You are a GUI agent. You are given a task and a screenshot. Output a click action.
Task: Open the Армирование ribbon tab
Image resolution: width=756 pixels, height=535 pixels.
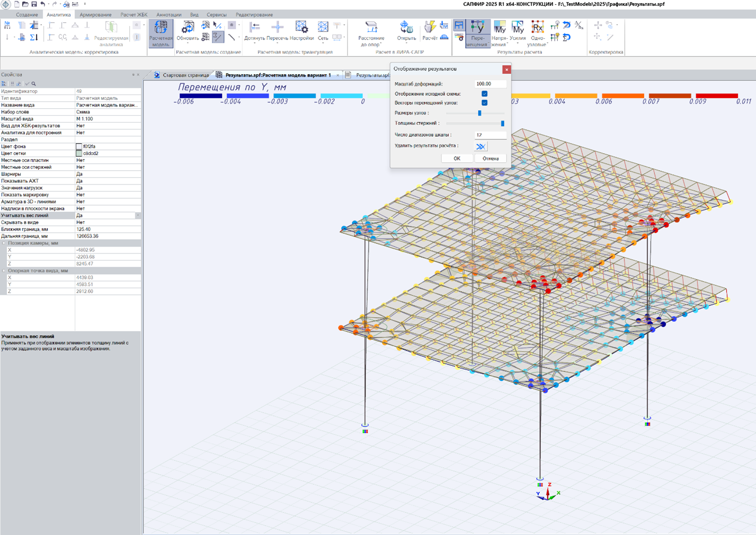tap(95, 15)
